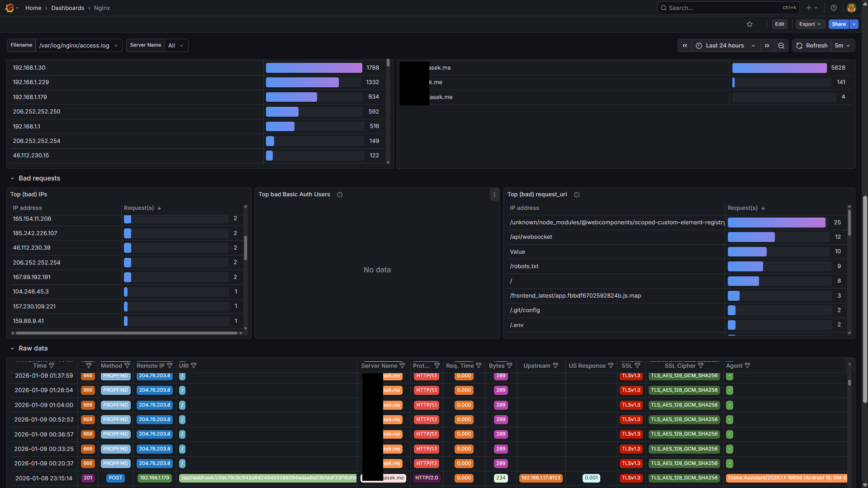Go to Home breadcrumb
The height and width of the screenshot is (488, 868).
[33, 8]
